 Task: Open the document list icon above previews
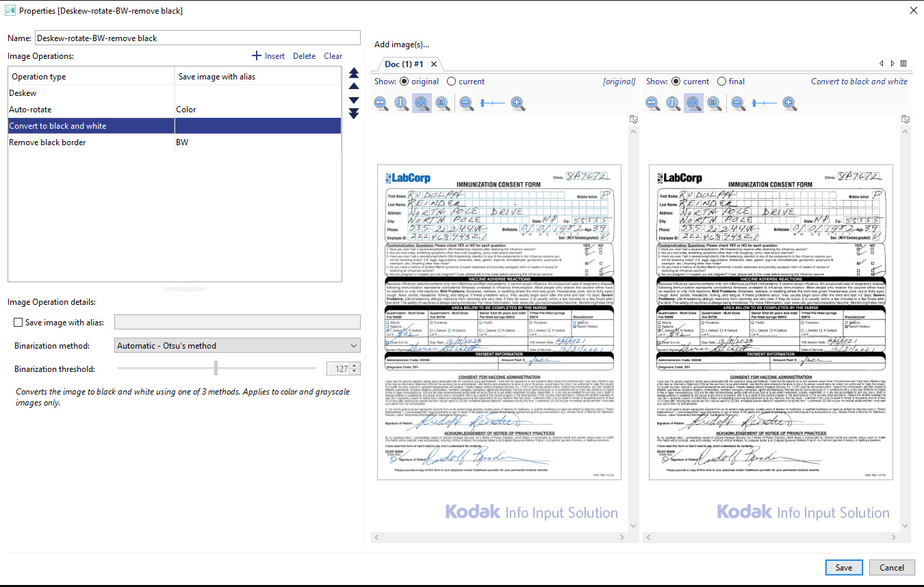[x=903, y=63]
